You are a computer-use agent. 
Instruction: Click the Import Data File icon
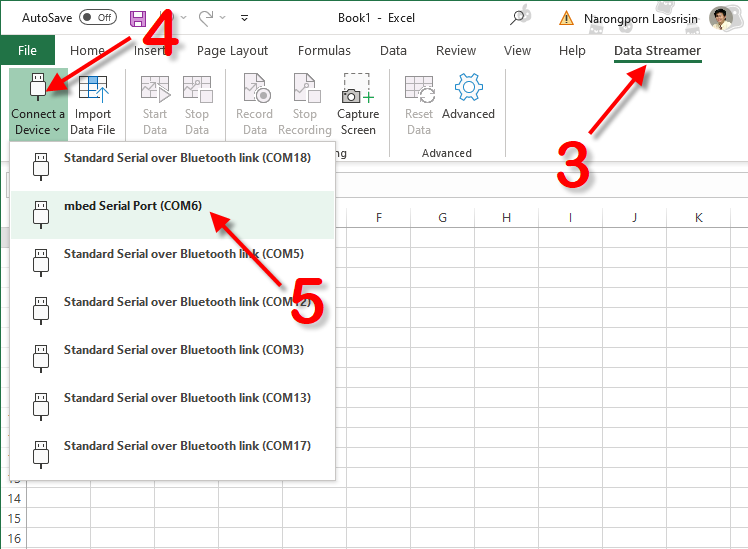94,89
